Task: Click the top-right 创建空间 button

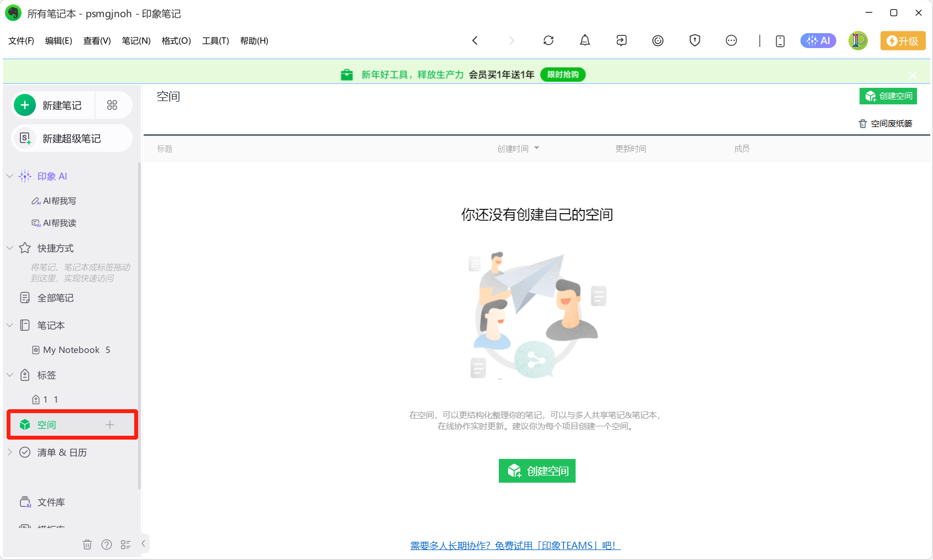Action: (x=888, y=96)
